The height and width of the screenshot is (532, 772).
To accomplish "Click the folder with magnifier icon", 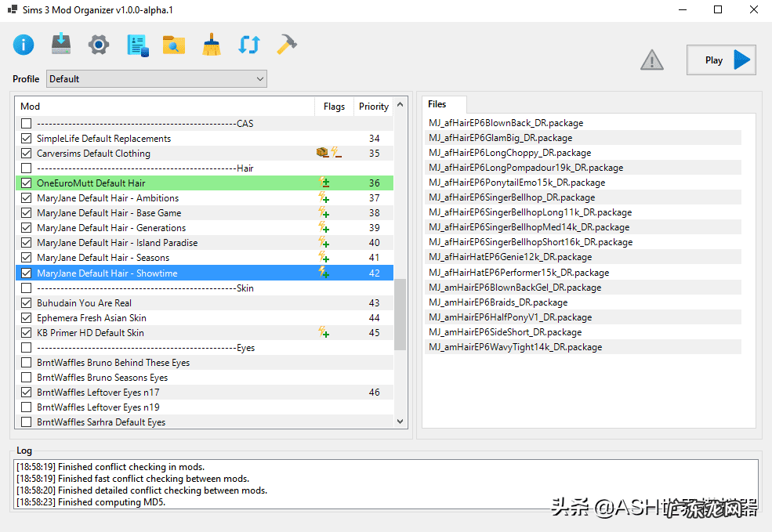I will pyautogui.click(x=174, y=45).
